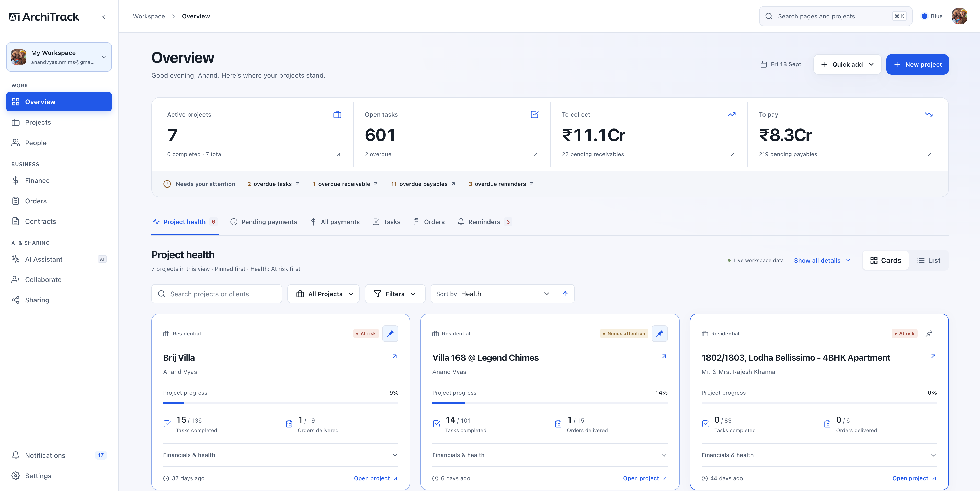The height and width of the screenshot is (491, 980).
Task: Open Projects in the sidebar
Action: [x=59, y=122]
